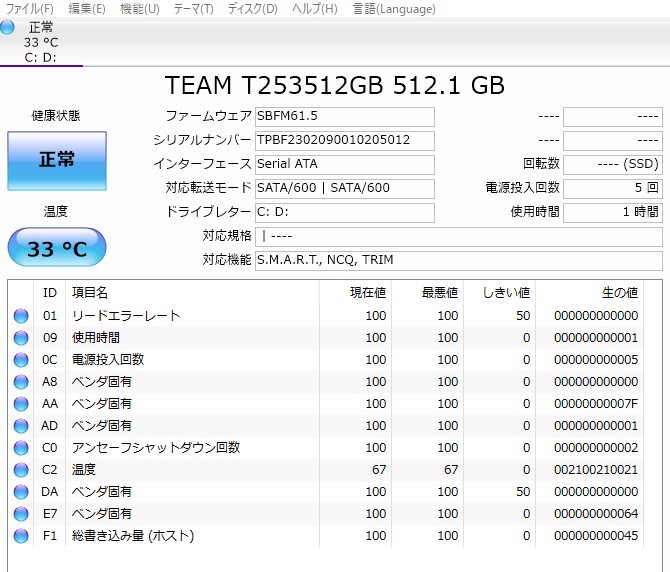The image size is (670, 572).
Task: Open the ヘルプ(H) menu
Action: [x=314, y=9]
